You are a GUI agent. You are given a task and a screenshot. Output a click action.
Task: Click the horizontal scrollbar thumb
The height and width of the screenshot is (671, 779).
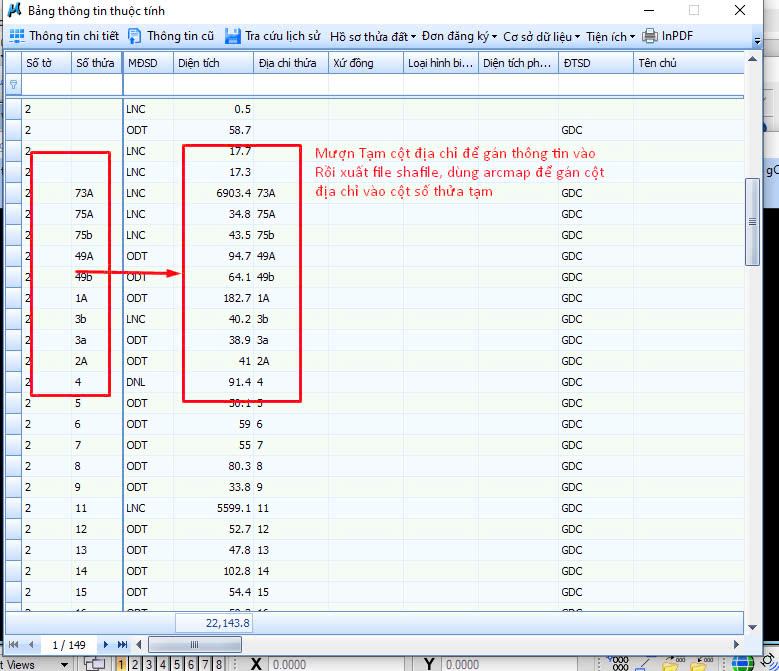point(194,645)
